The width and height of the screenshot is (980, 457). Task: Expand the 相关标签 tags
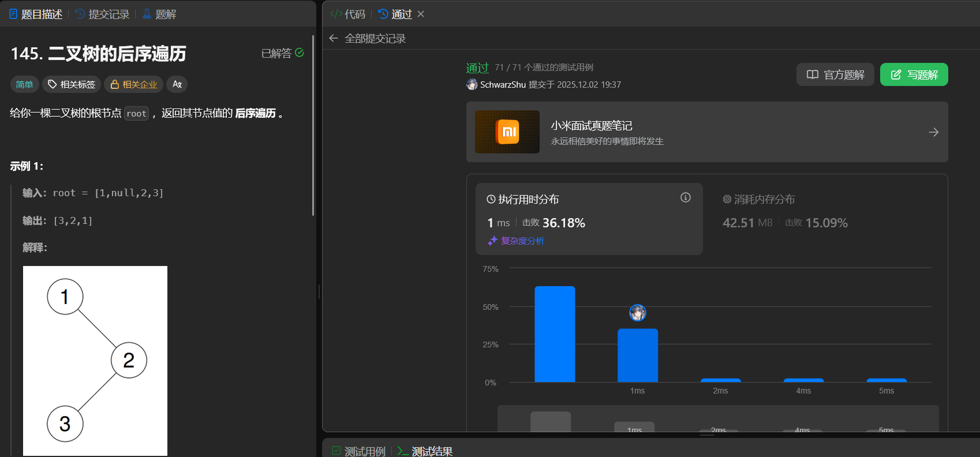coord(72,84)
